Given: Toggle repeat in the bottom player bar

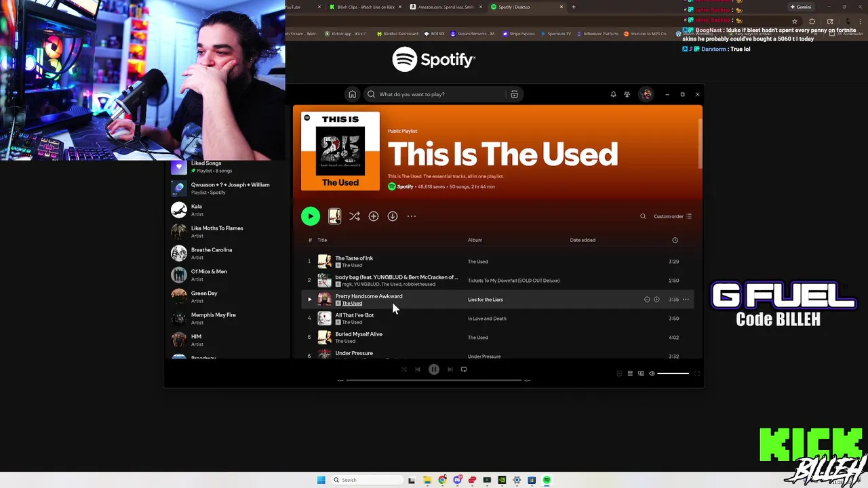Looking at the screenshot, I should coord(464,369).
